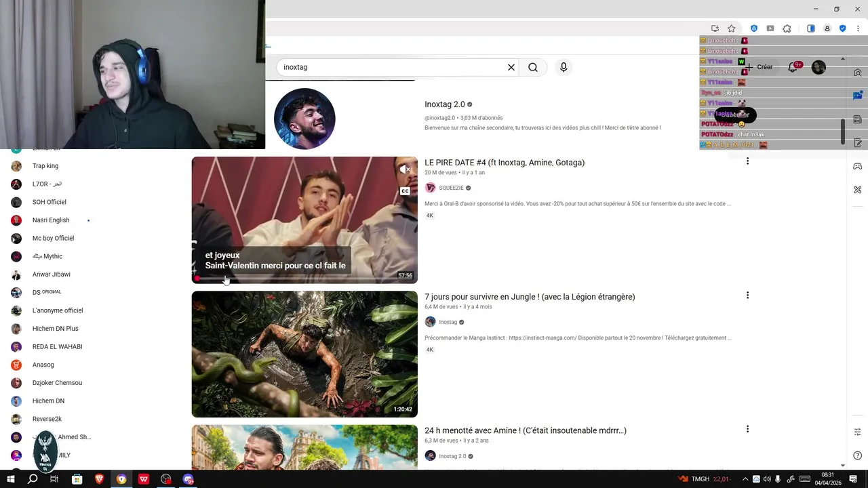Play LE PIRE DATE #4 video thumbnail
This screenshot has height=488, width=868.
[304, 220]
